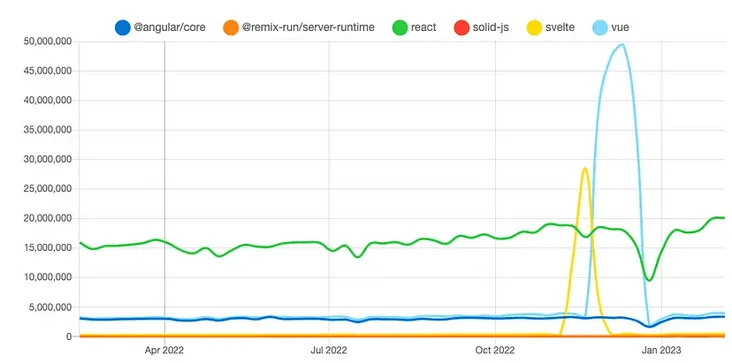Click the orange @remix-run/server-runtime legend dot
Image resolution: width=732 pixels, height=363 pixels.
coord(231,28)
